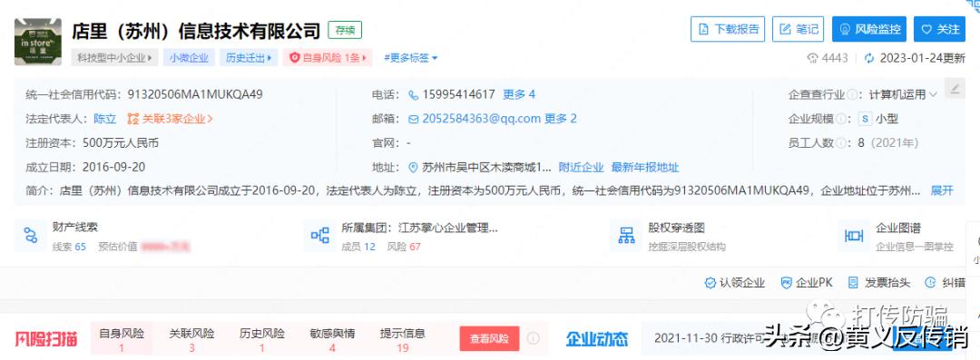Open the 下载报告 download report button

[728, 29]
